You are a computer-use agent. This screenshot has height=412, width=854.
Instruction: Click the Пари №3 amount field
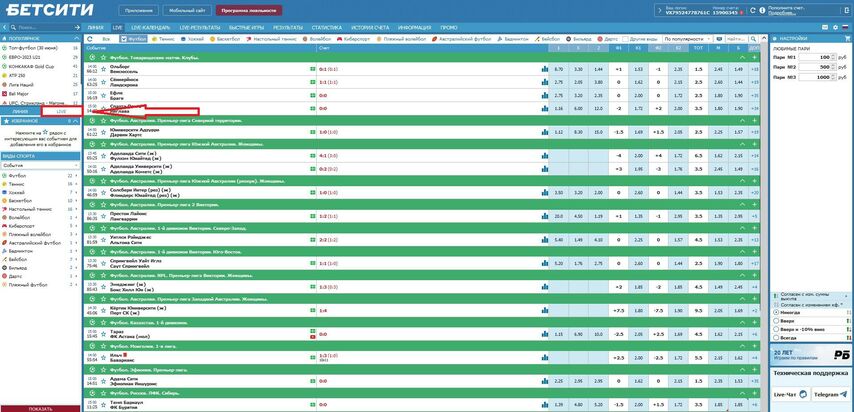coord(817,77)
